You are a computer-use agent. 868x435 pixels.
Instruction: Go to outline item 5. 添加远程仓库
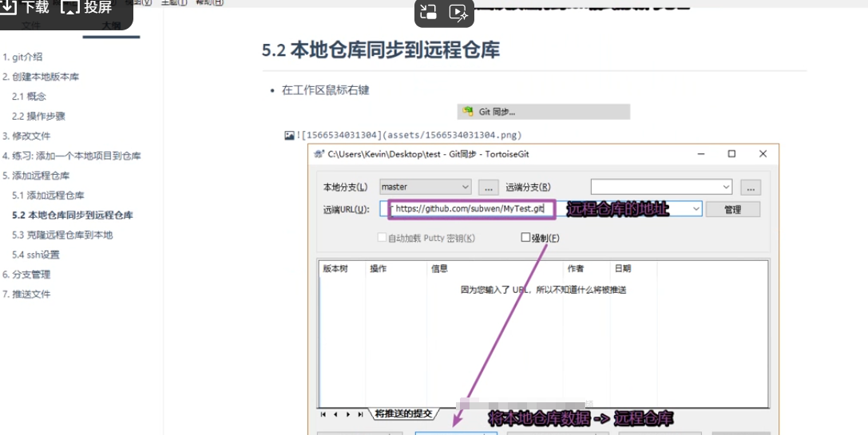(x=36, y=176)
